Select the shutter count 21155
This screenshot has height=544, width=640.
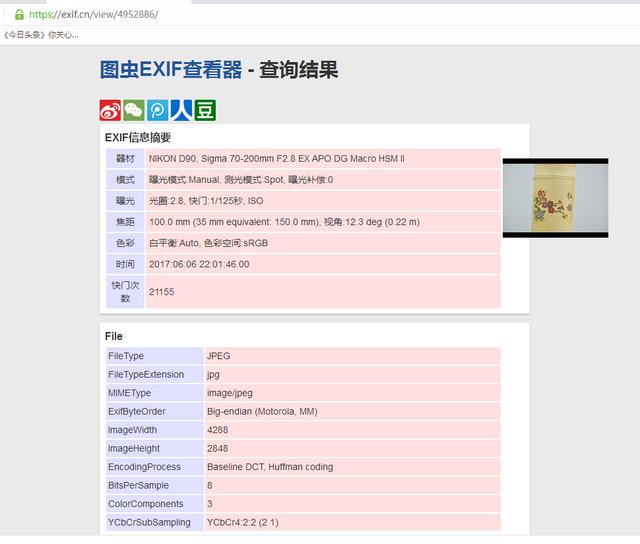tap(162, 292)
